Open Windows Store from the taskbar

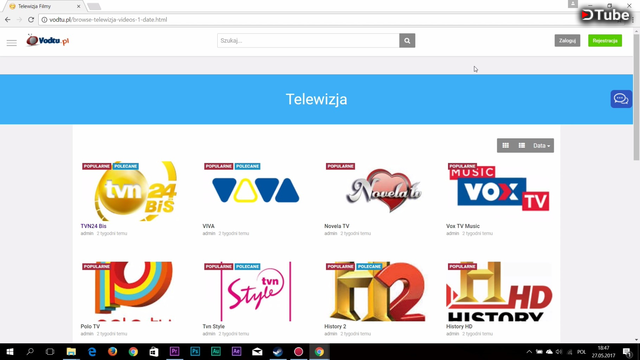click(154, 351)
